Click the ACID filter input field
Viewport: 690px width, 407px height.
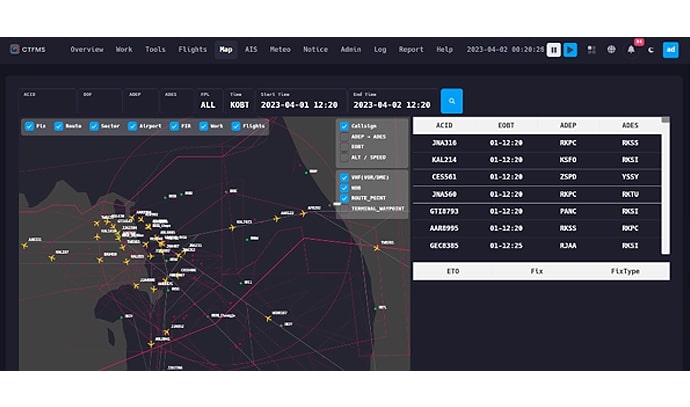click(46, 103)
